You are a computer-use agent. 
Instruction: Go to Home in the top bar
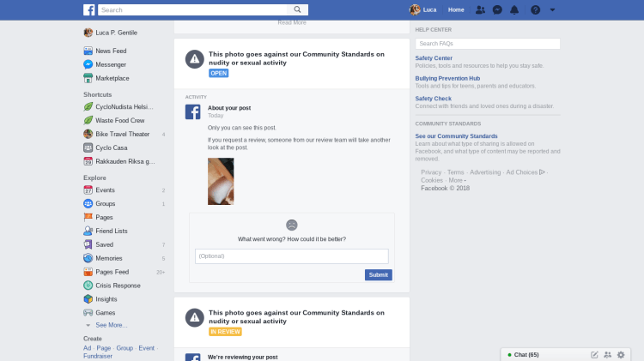coord(456,9)
